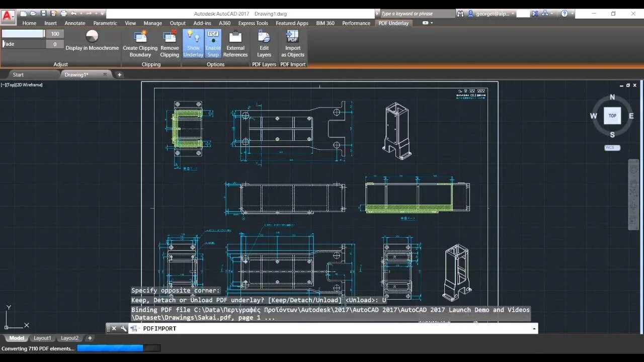Click the ViewCube W compass direction
This screenshot has height=362, width=644.
pos(594,116)
